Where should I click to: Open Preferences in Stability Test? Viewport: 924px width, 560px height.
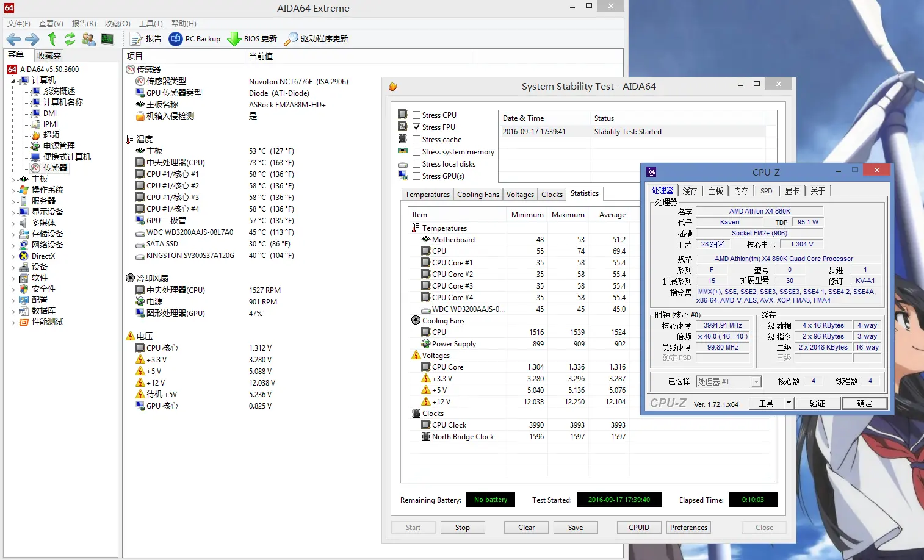(688, 528)
